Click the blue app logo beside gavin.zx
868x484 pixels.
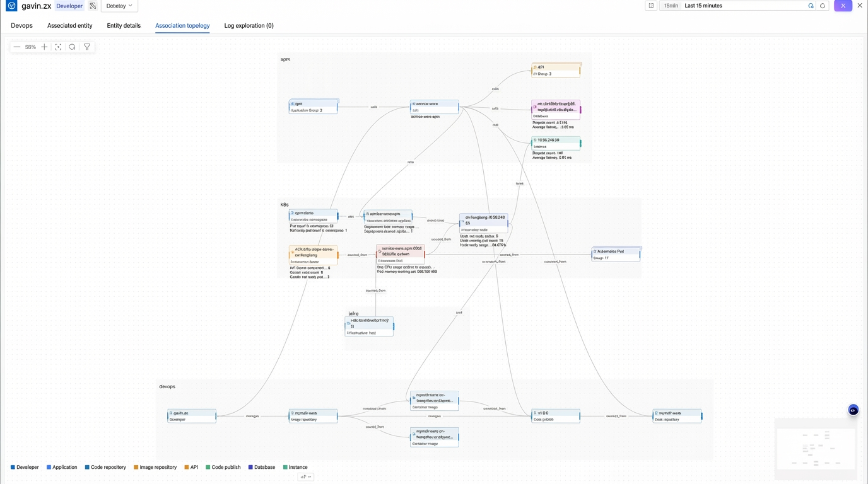coord(11,6)
